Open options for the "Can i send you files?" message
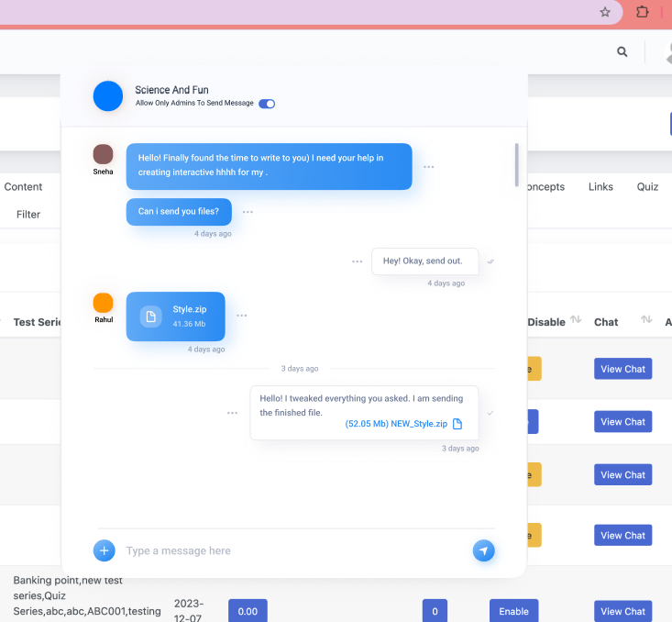 pos(248,212)
